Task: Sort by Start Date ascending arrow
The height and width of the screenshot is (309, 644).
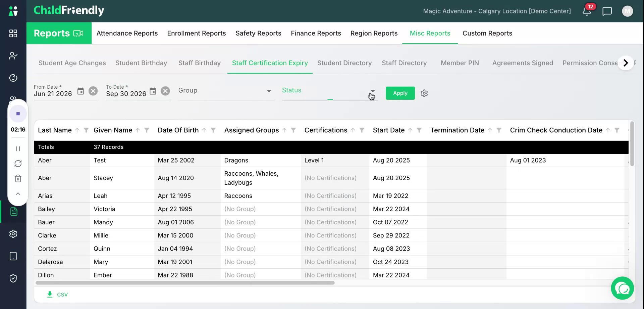Action: pyautogui.click(x=410, y=130)
